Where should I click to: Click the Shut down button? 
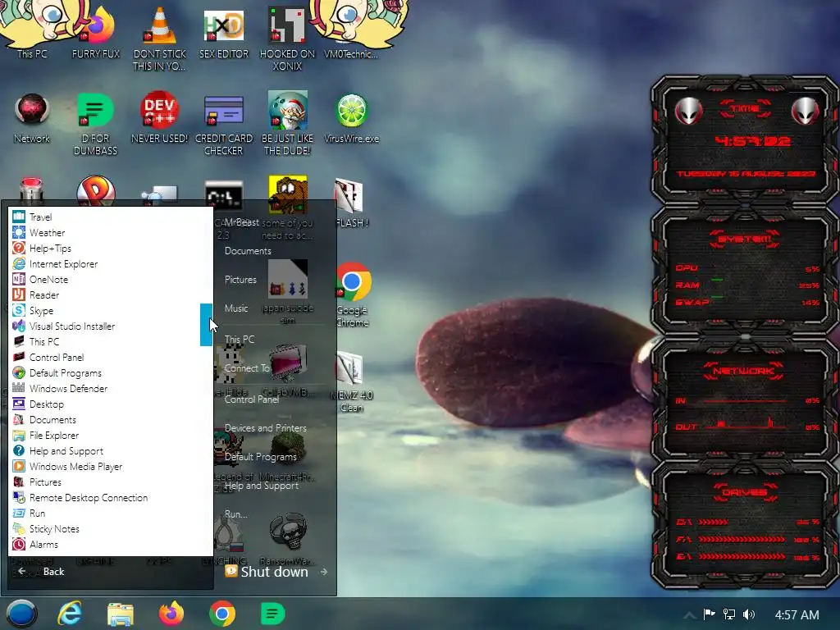pos(267,572)
